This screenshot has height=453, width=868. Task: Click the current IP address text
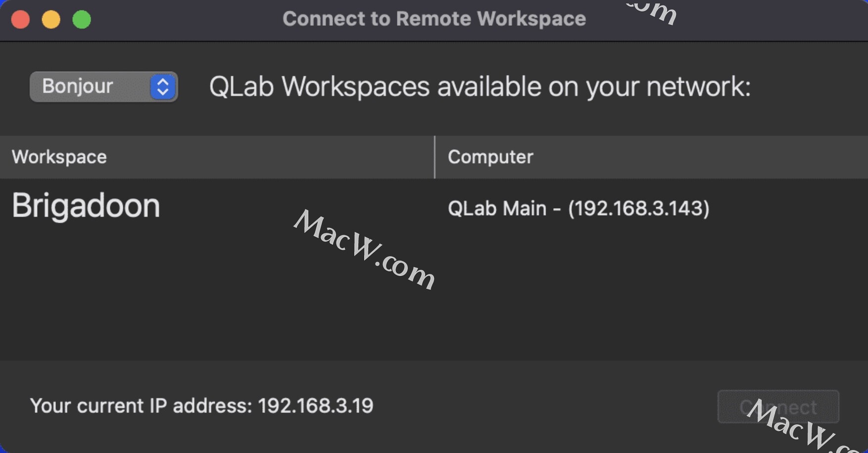pos(201,406)
